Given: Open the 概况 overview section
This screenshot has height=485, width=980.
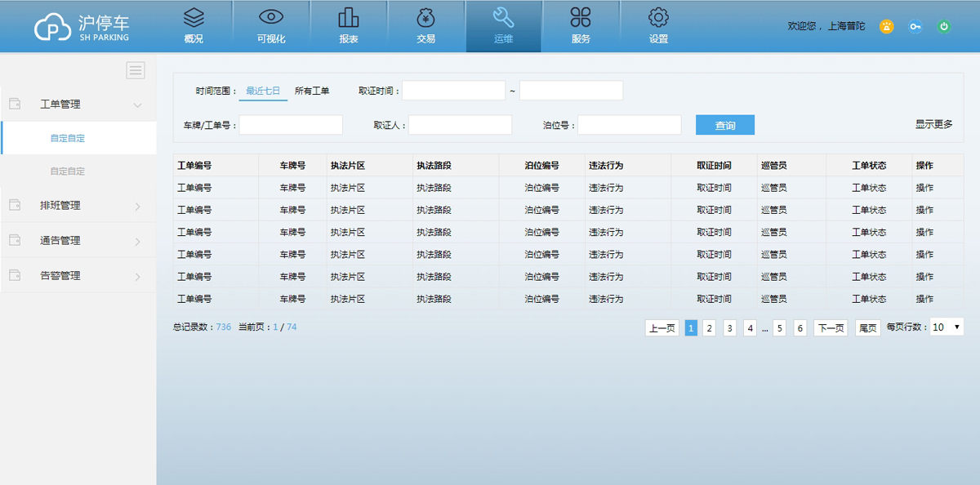Looking at the screenshot, I should click(194, 26).
